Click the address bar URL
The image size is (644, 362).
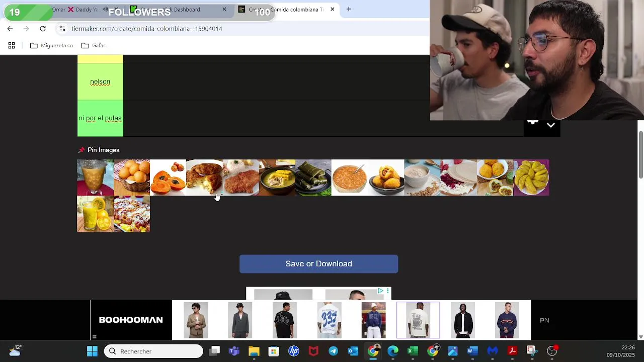[147, 29]
